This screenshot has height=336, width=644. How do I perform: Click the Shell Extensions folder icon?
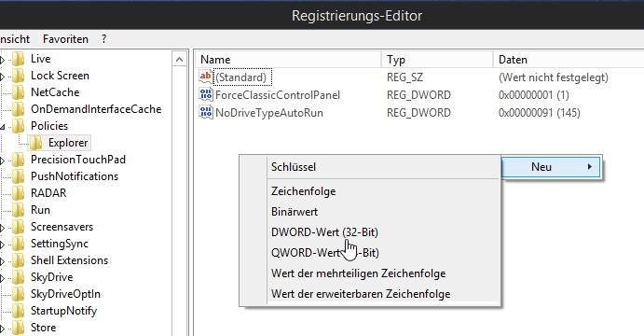pyautogui.click(x=18, y=260)
